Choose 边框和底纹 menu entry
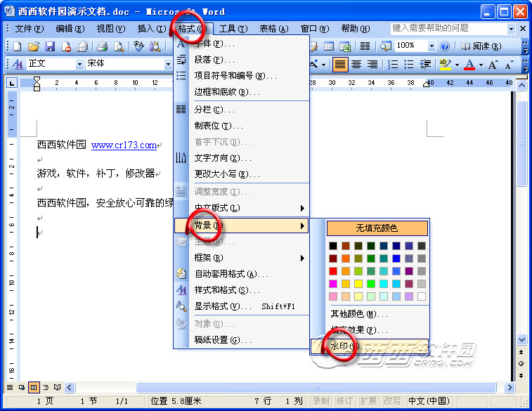The width and height of the screenshot is (532, 411). coord(241,92)
